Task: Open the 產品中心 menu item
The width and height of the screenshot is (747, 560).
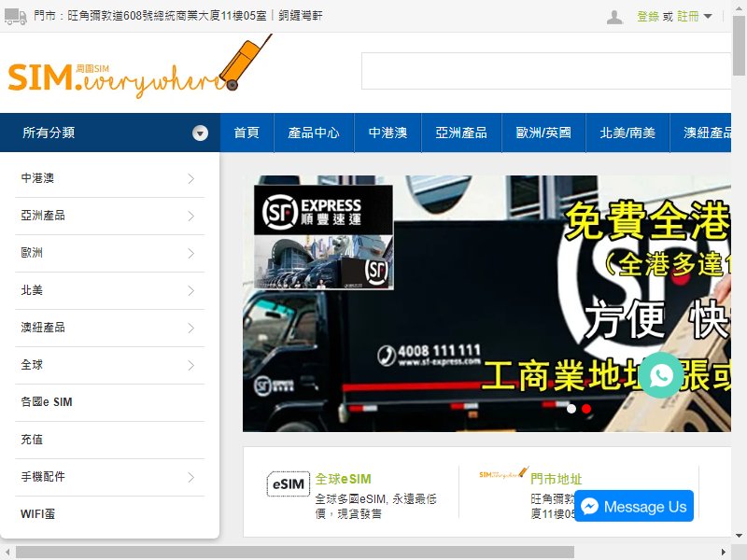Action: (314, 133)
